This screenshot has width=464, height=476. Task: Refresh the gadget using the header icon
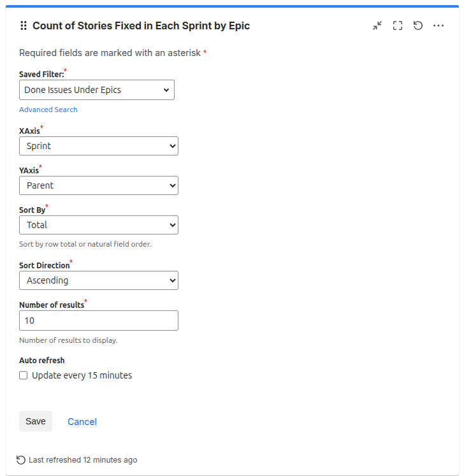tap(418, 25)
